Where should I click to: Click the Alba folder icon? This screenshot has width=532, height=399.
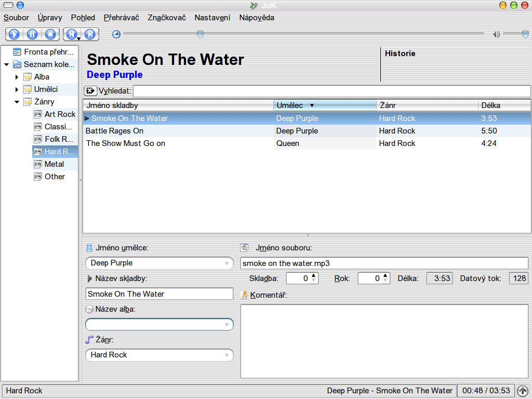pyautogui.click(x=28, y=77)
